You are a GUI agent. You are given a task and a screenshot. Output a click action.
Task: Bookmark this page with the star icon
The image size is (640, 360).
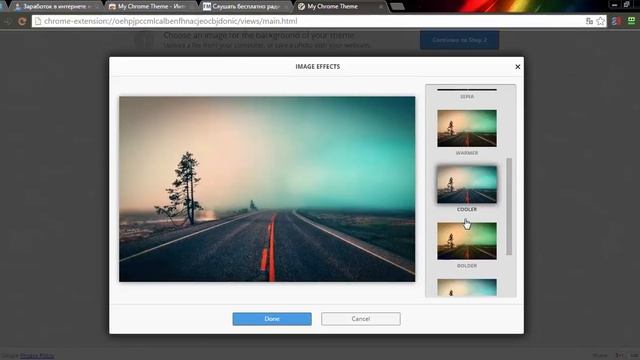click(600, 21)
